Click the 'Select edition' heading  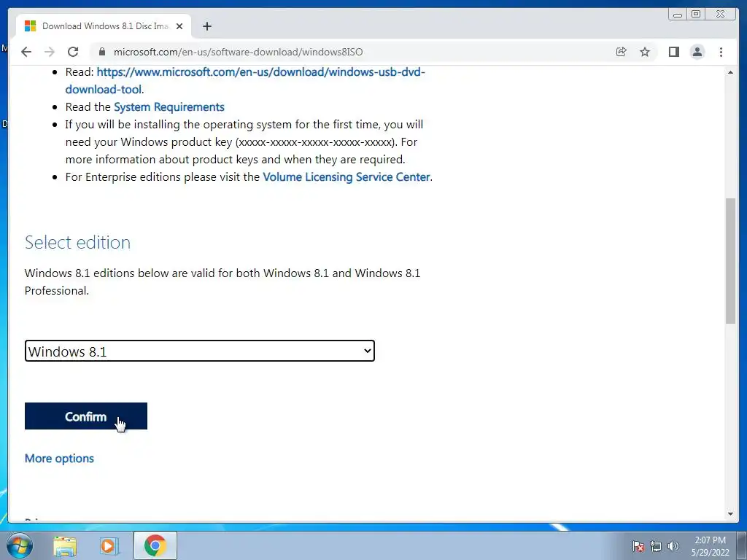point(77,242)
